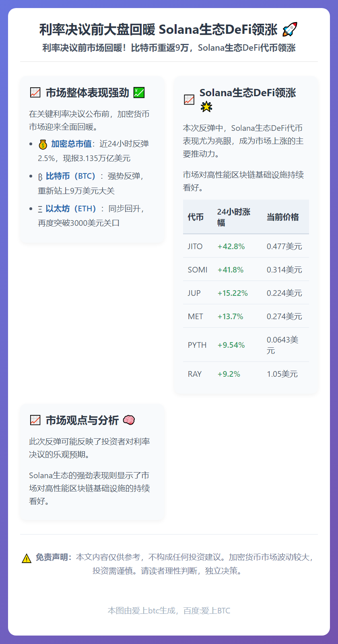This screenshot has width=338, height=644.
Task: Click the +41.8% gain value
Action: coord(231,270)
